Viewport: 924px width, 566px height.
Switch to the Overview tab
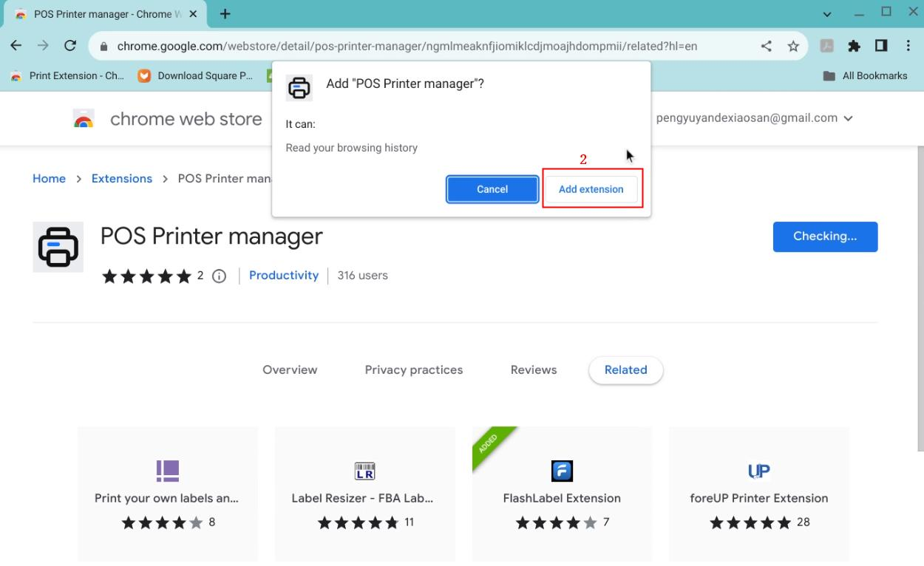tap(290, 370)
